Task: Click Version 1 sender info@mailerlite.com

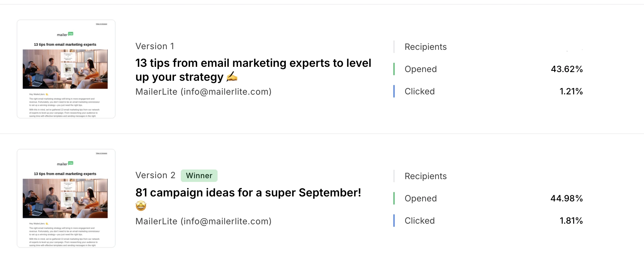Action: tap(203, 92)
